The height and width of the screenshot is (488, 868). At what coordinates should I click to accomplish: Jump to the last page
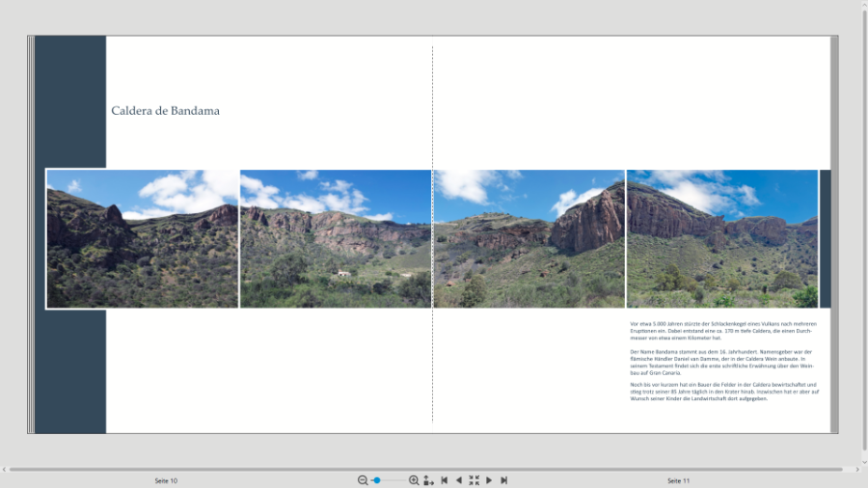pos(503,480)
